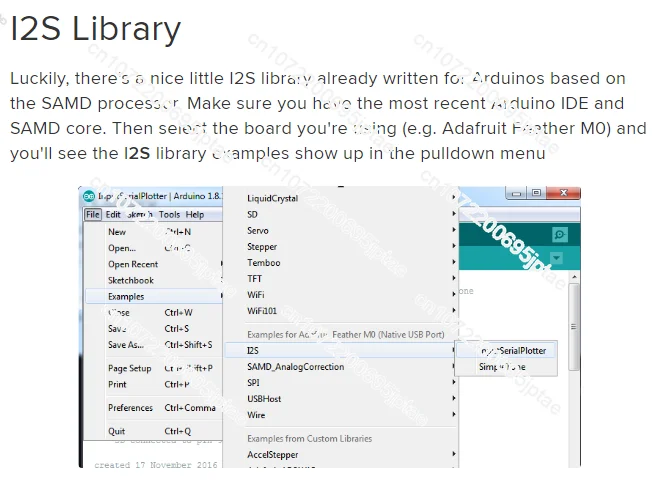Open the File menu
The height and width of the screenshot is (493, 659).
92,215
